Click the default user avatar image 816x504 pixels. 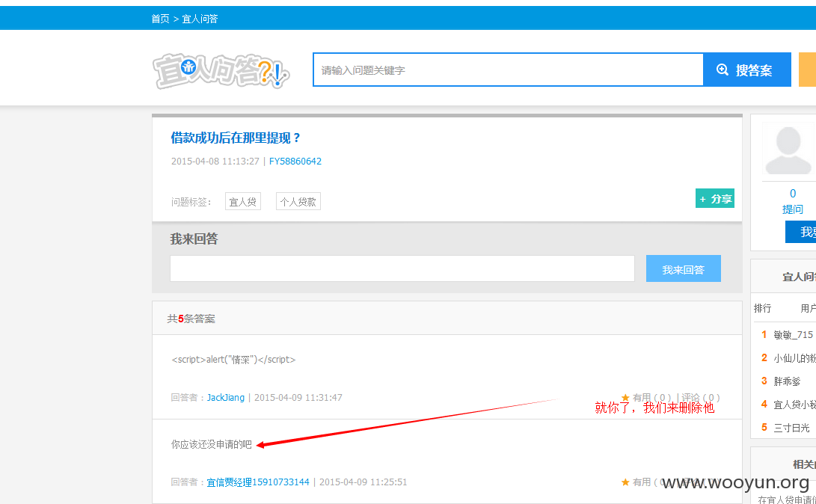(788, 150)
